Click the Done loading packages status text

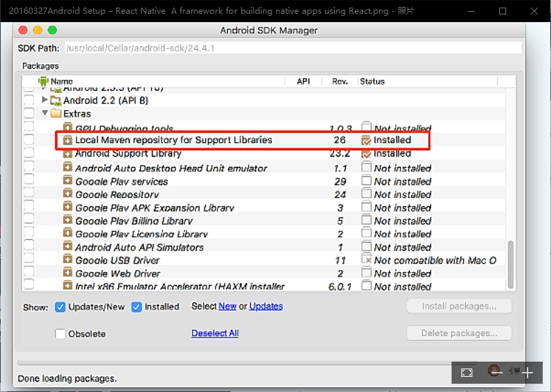[67, 379]
